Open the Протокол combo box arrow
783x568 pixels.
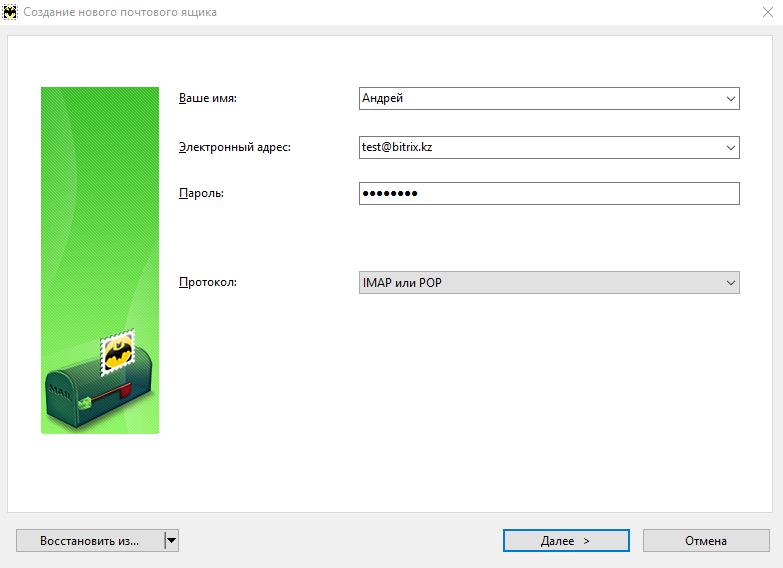point(731,283)
